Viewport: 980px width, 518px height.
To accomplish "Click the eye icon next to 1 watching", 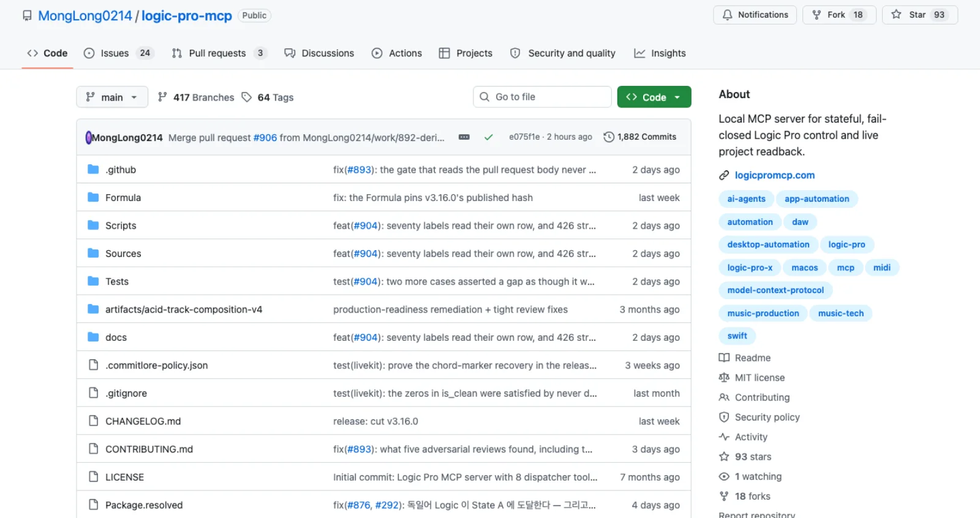I will 724,476.
